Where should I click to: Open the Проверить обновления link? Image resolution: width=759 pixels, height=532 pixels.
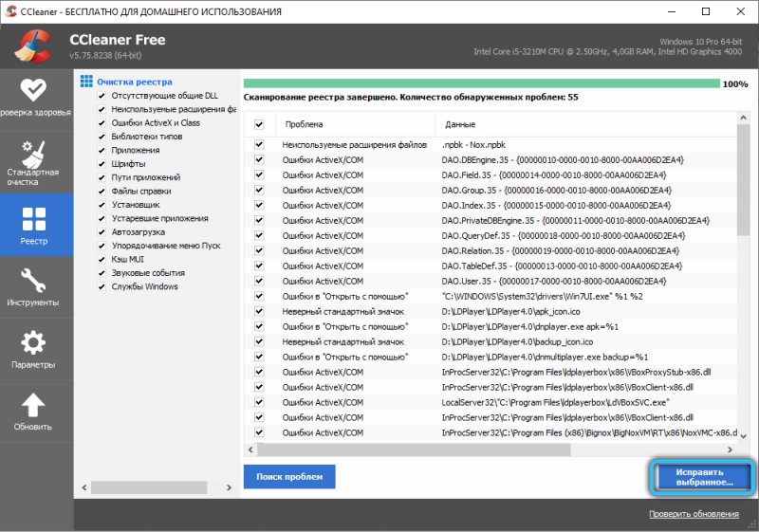tap(694, 514)
